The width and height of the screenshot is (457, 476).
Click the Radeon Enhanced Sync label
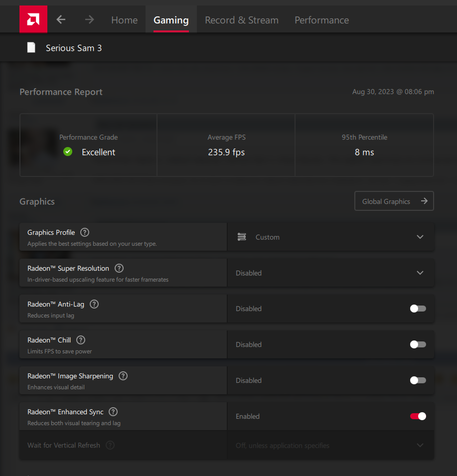pos(65,412)
